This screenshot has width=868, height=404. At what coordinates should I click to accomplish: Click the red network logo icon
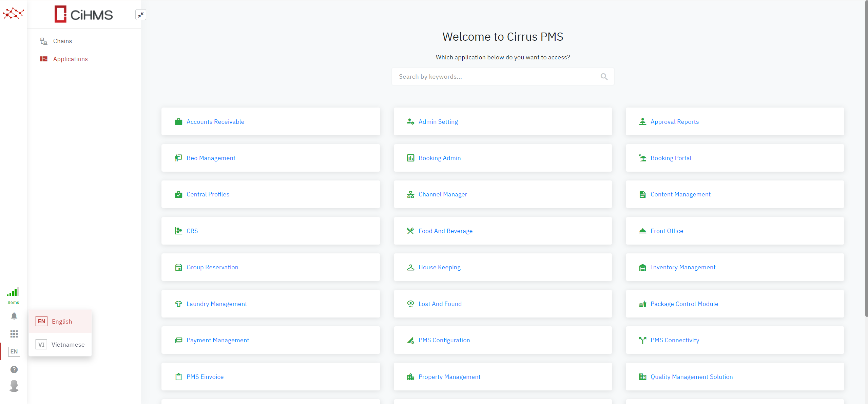point(13,14)
